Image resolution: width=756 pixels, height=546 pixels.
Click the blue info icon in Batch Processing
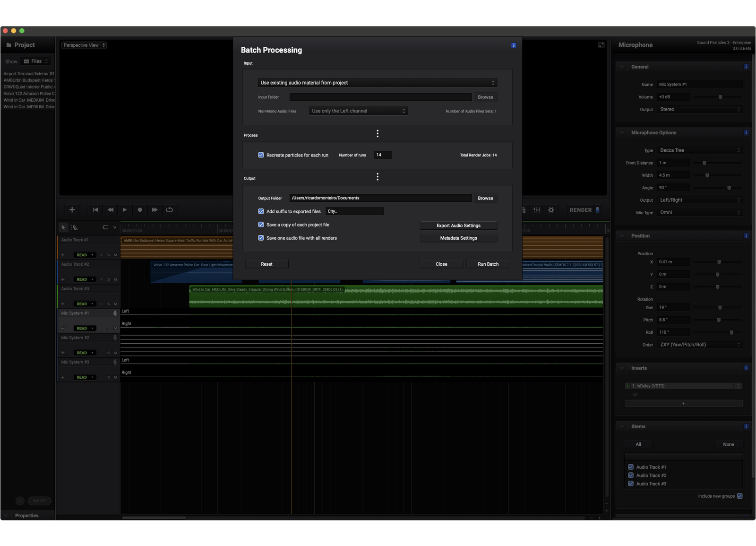point(514,45)
